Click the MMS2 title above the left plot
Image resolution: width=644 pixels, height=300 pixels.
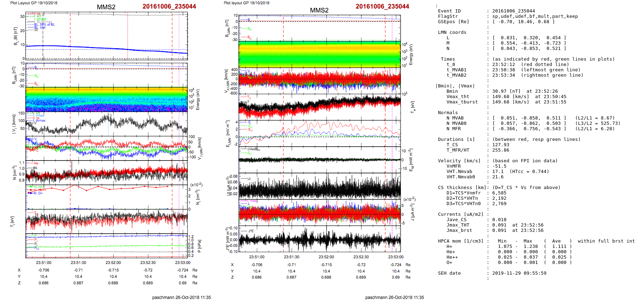(x=106, y=7)
